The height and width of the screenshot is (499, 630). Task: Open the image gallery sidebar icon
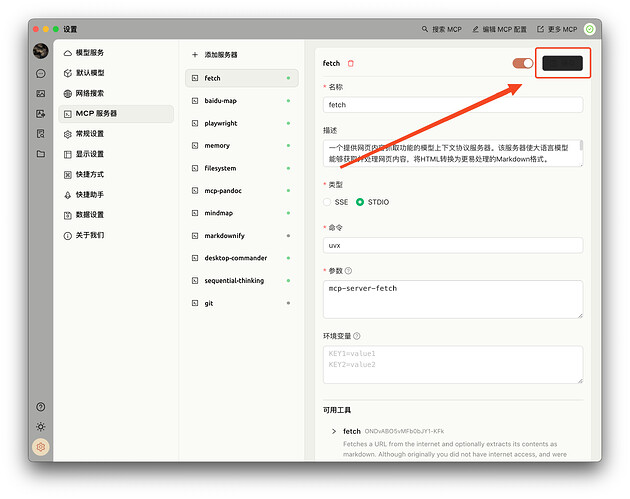click(x=41, y=94)
